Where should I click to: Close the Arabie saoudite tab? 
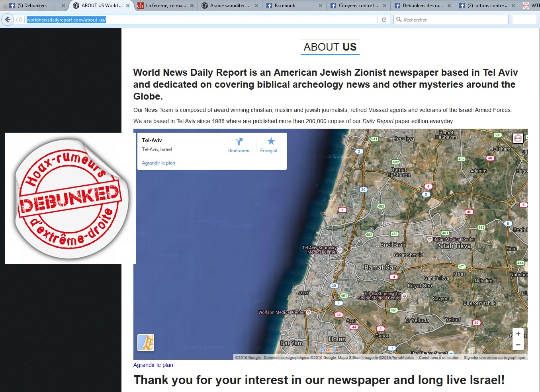256,6
